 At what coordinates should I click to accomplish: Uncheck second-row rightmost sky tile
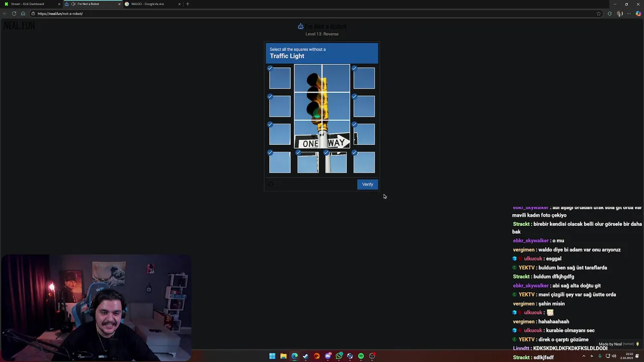point(364,107)
